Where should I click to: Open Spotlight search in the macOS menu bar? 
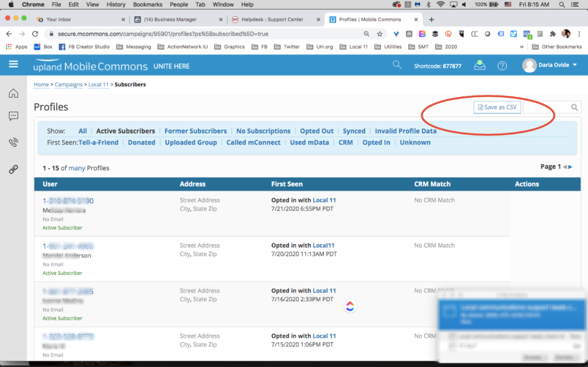coord(561,5)
